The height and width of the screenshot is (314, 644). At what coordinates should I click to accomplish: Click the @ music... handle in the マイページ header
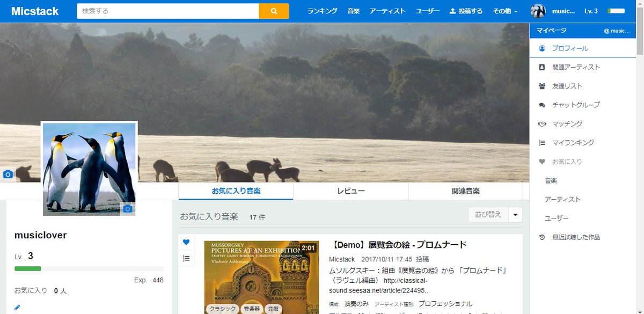pyautogui.click(x=617, y=31)
